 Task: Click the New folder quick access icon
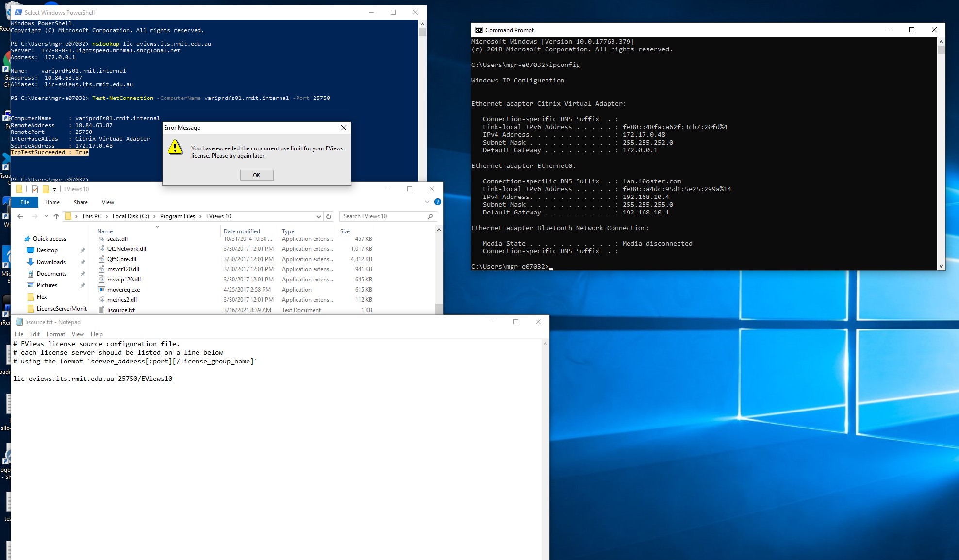[x=46, y=189]
